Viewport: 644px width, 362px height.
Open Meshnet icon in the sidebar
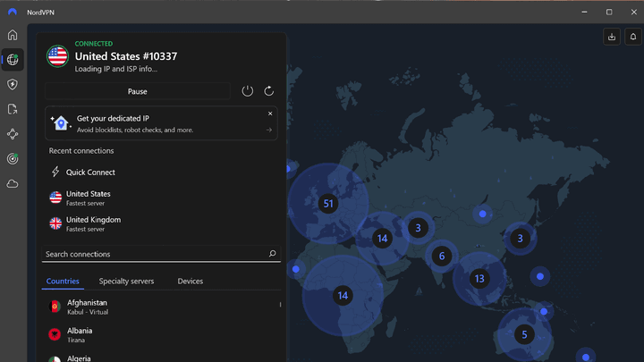pos(13,134)
